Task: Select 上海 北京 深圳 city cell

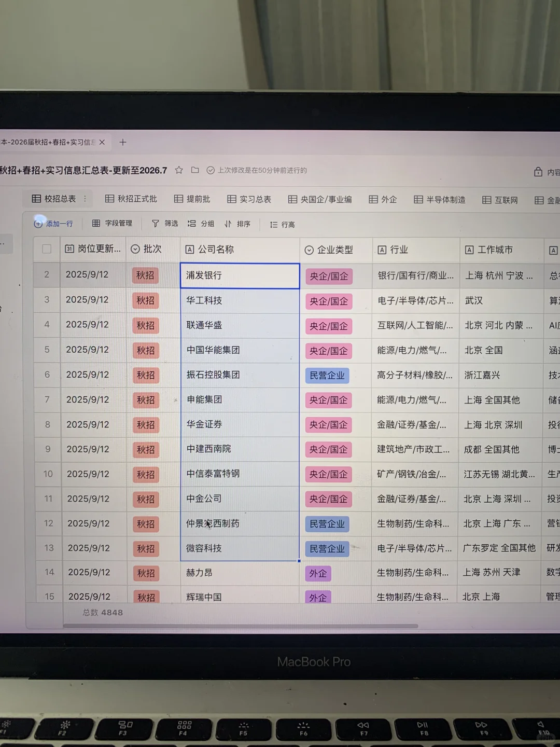Action: [x=500, y=425]
